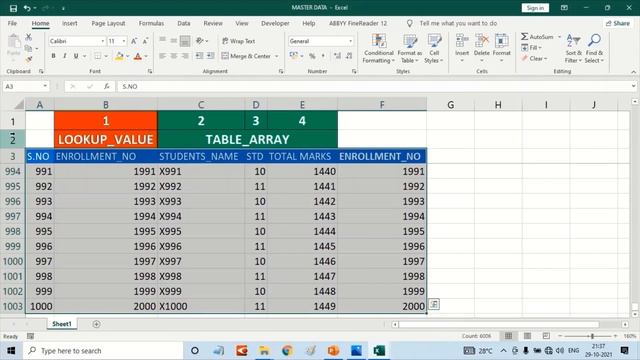Image resolution: width=640 pixels, height=360 pixels.
Task: Open the Developer tab
Action: pyautogui.click(x=275, y=23)
